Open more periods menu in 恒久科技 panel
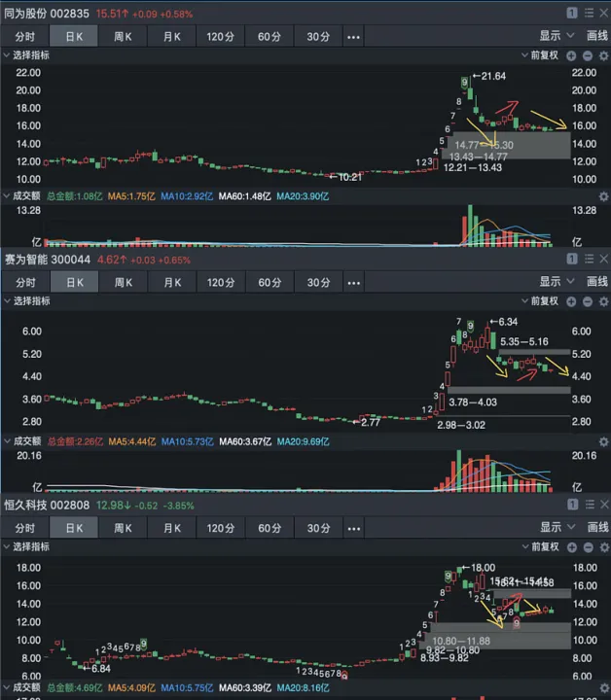Viewport: 611px width, 700px height. 354,528
